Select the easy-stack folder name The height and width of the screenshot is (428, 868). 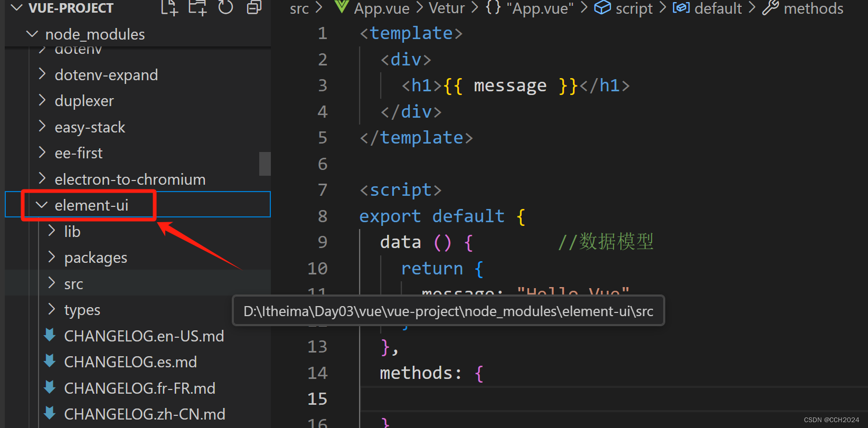[90, 127]
